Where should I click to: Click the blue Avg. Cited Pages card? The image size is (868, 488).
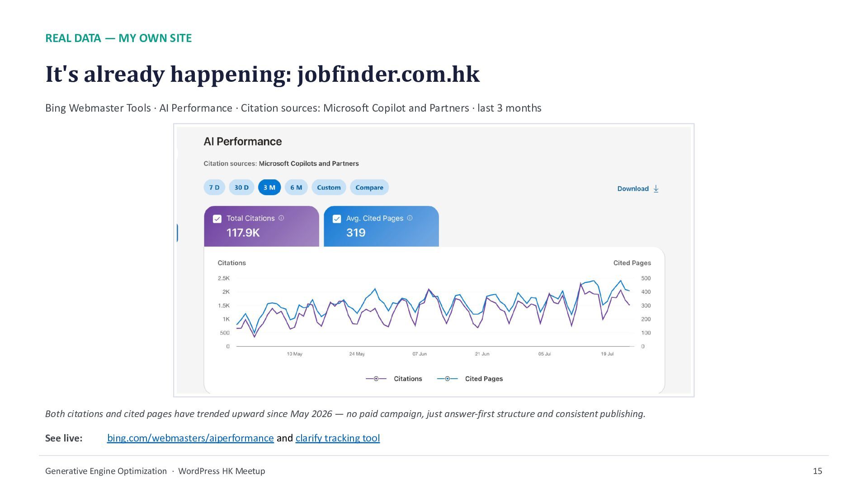(x=381, y=226)
